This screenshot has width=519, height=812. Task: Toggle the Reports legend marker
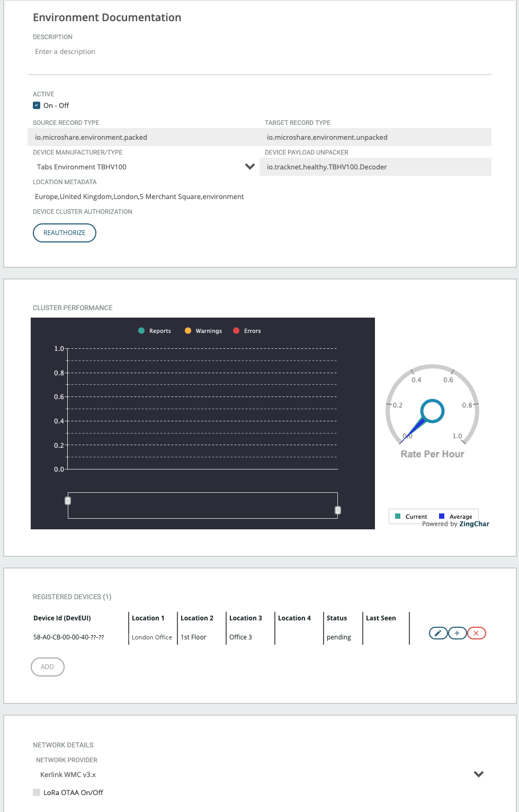[141, 331]
